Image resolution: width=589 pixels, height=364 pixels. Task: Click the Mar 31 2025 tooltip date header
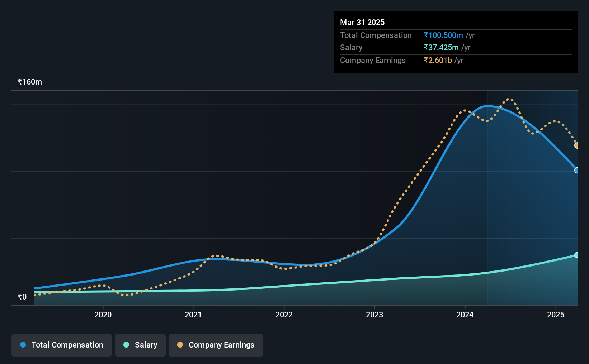pyautogui.click(x=362, y=22)
